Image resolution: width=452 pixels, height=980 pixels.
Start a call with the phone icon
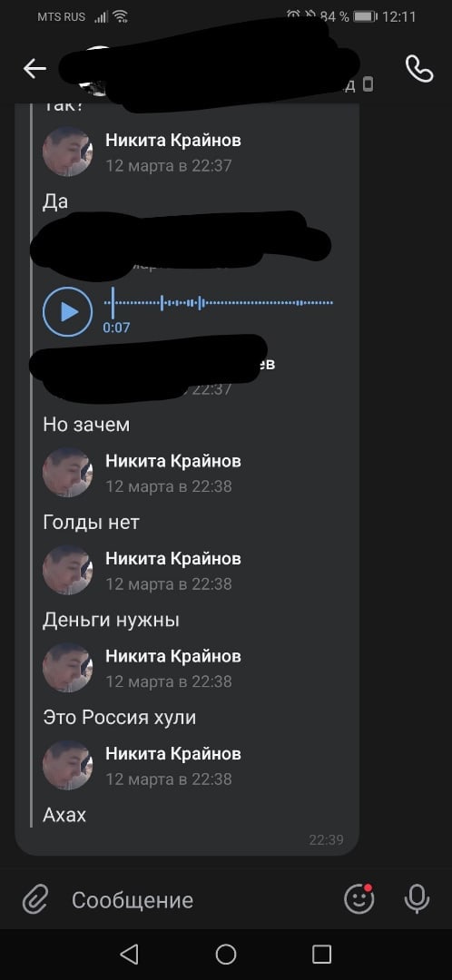(x=418, y=69)
